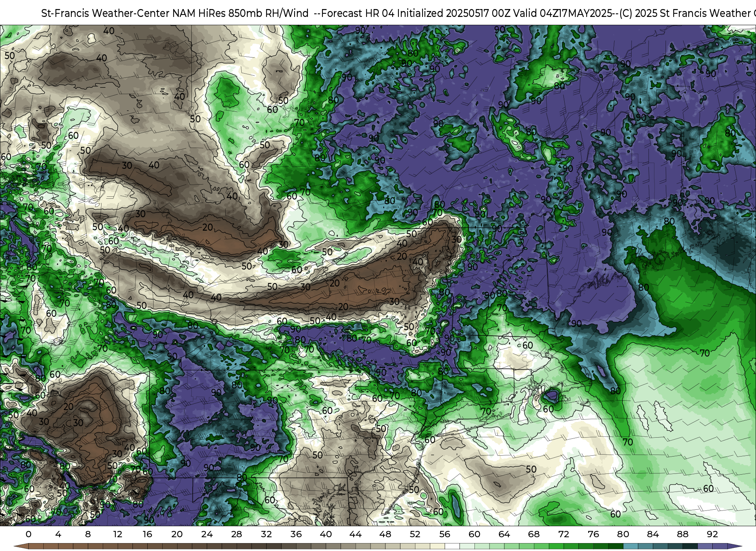Click the colorbar tick label '88'
The height and width of the screenshot is (551, 756).
click(682, 534)
